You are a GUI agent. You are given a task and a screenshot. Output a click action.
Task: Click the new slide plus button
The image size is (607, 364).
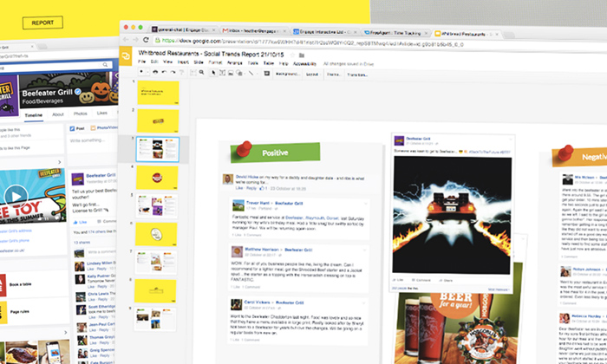coord(141,72)
